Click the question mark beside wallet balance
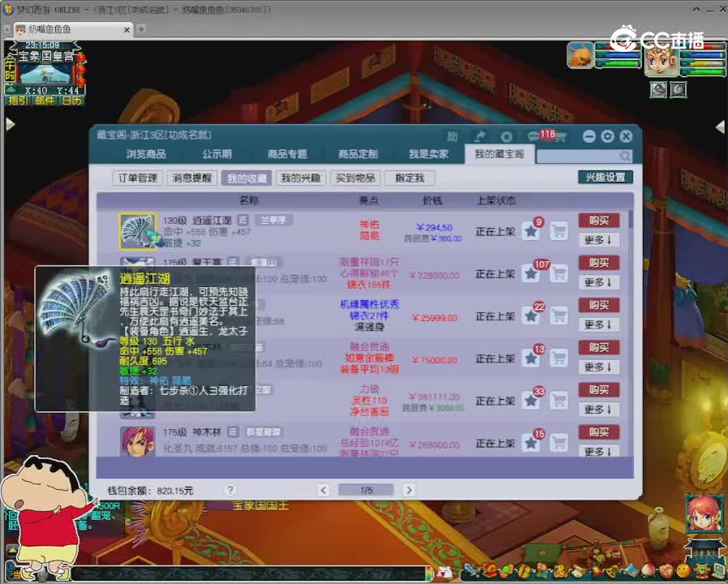 click(x=229, y=490)
